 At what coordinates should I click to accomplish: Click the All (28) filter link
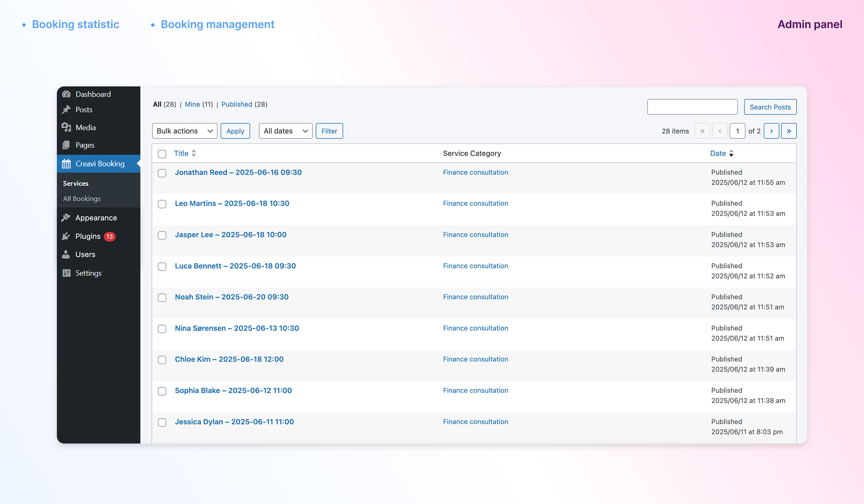pos(165,104)
